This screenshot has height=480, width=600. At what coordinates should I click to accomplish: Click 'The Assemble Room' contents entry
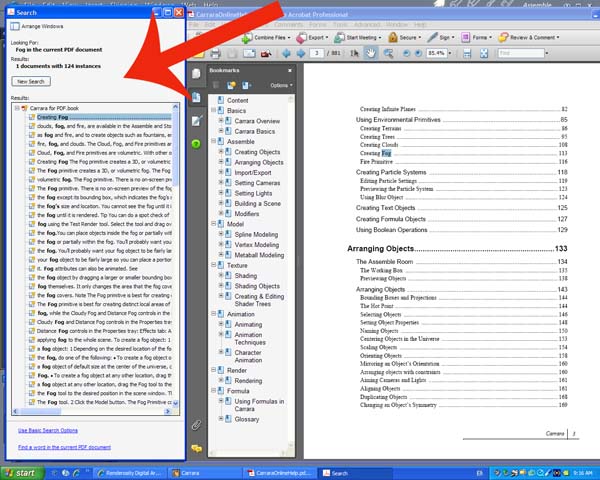click(x=385, y=262)
